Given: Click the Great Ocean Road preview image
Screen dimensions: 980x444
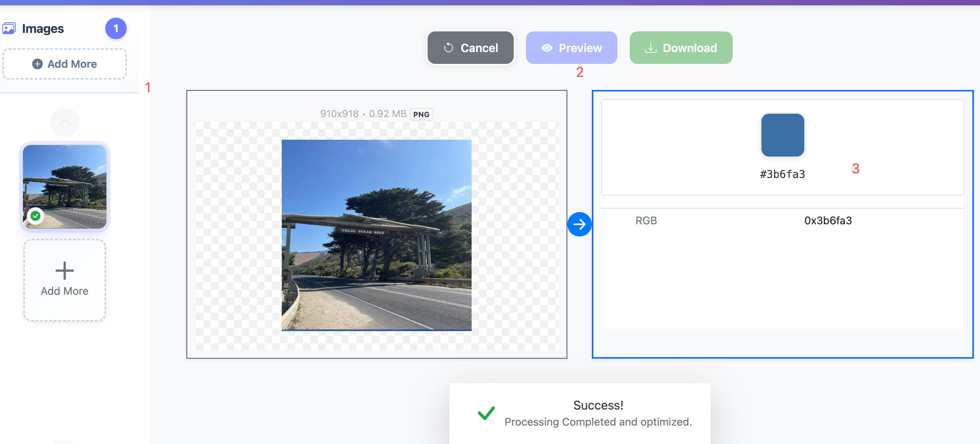Looking at the screenshot, I should tap(377, 235).
